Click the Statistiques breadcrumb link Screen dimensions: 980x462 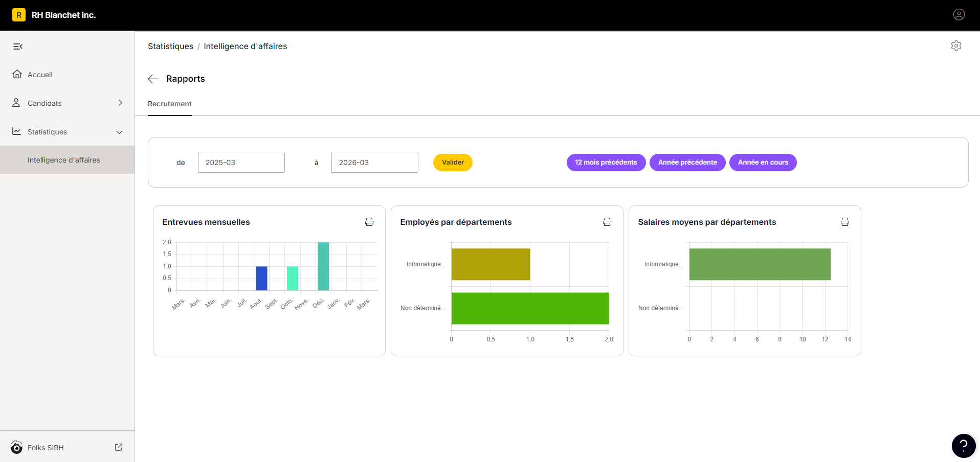(x=170, y=46)
